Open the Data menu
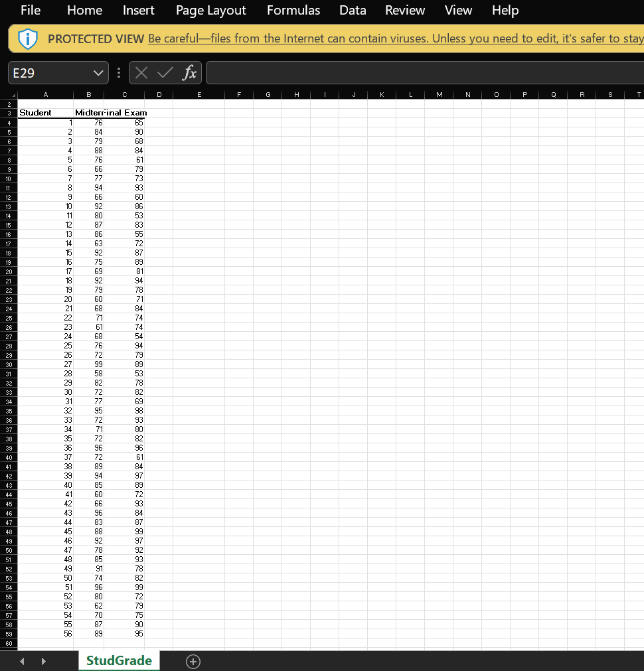The width and height of the screenshot is (644, 671). (x=353, y=10)
